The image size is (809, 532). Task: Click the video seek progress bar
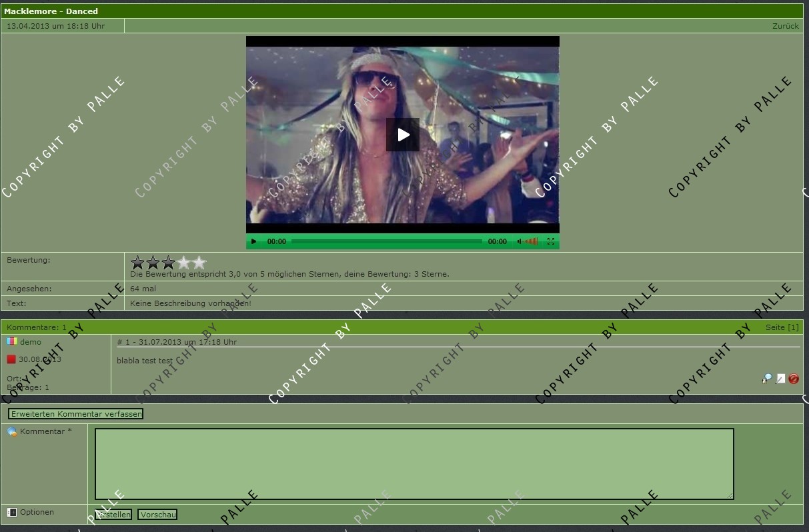[x=387, y=241]
